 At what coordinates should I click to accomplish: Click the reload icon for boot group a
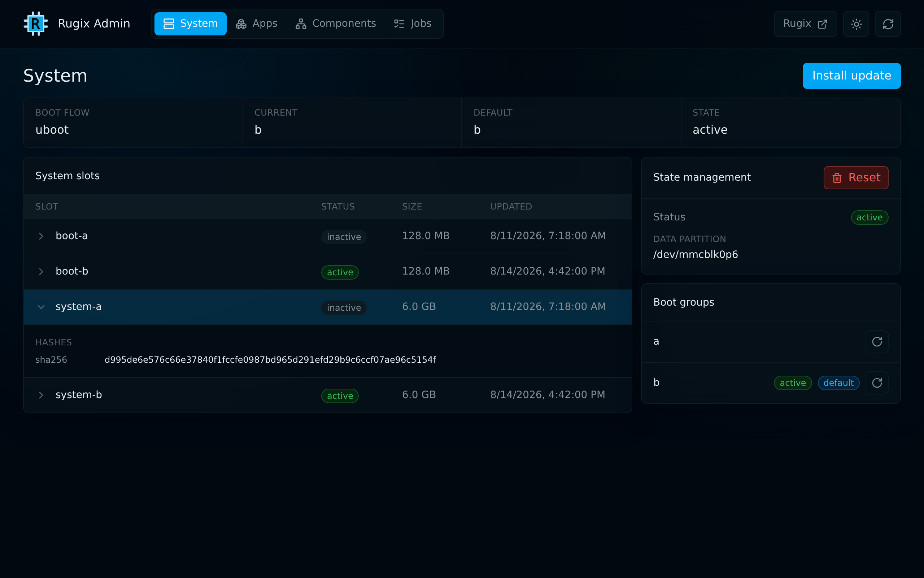[877, 341]
